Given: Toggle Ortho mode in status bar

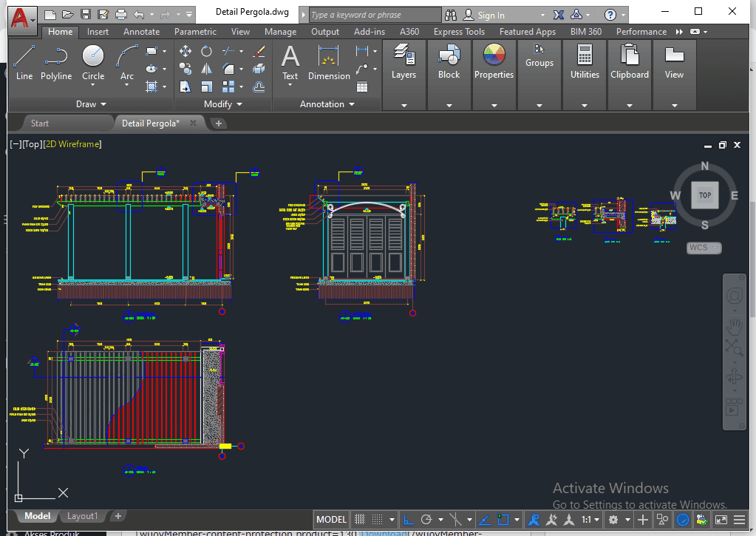Looking at the screenshot, I should tap(407, 520).
